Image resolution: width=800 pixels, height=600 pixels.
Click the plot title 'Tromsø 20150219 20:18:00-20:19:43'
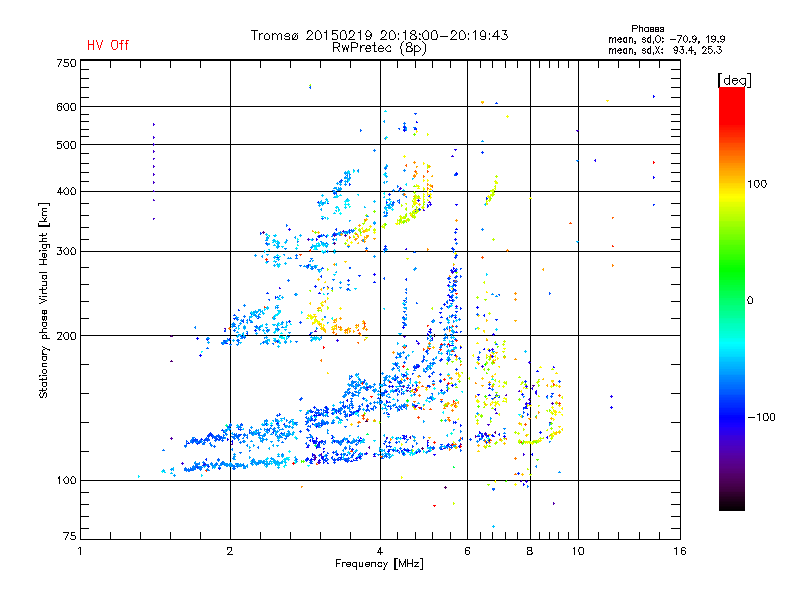coord(379,35)
